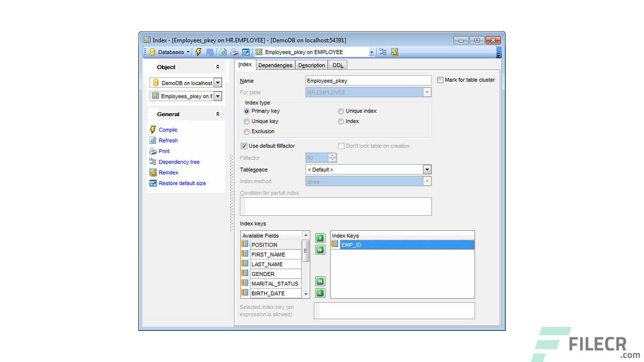Screen dimensions: 644x362
Task: Collapse the General panel in the sidebar
Action: tap(218, 114)
